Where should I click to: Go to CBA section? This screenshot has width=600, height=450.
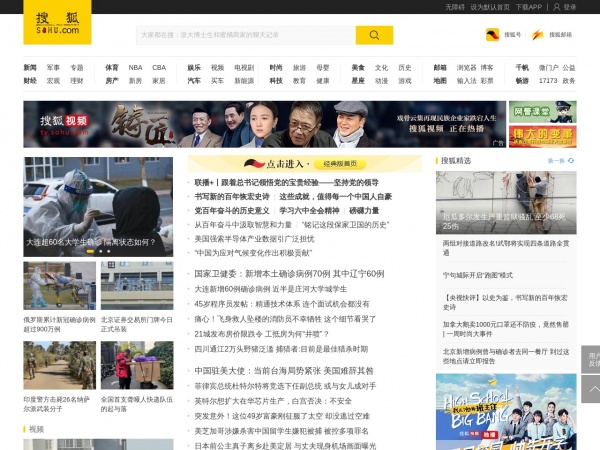click(159, 68)
